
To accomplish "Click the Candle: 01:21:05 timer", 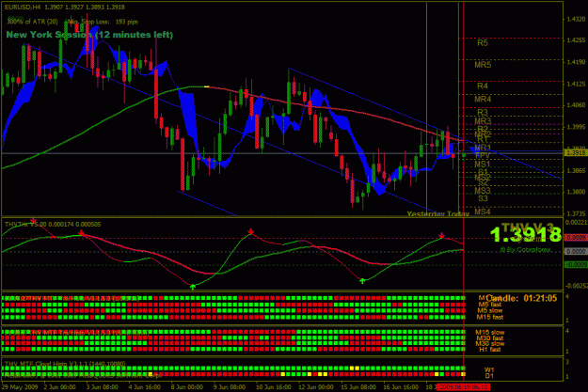I will pos(521,298).
